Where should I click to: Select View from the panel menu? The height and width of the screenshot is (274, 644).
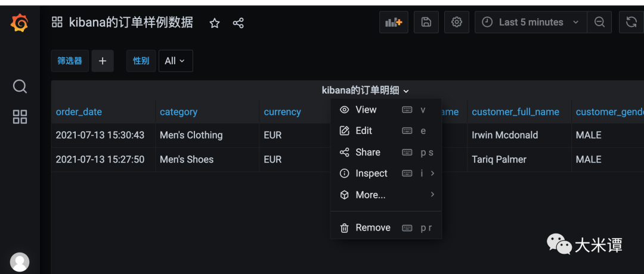pyautogui.click(x=366, y=110)
